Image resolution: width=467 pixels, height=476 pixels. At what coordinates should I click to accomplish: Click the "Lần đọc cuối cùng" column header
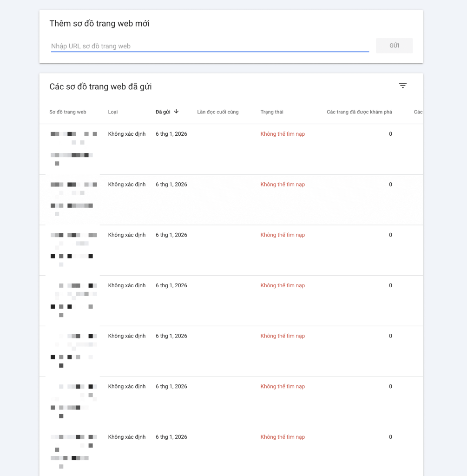[217, 112]
